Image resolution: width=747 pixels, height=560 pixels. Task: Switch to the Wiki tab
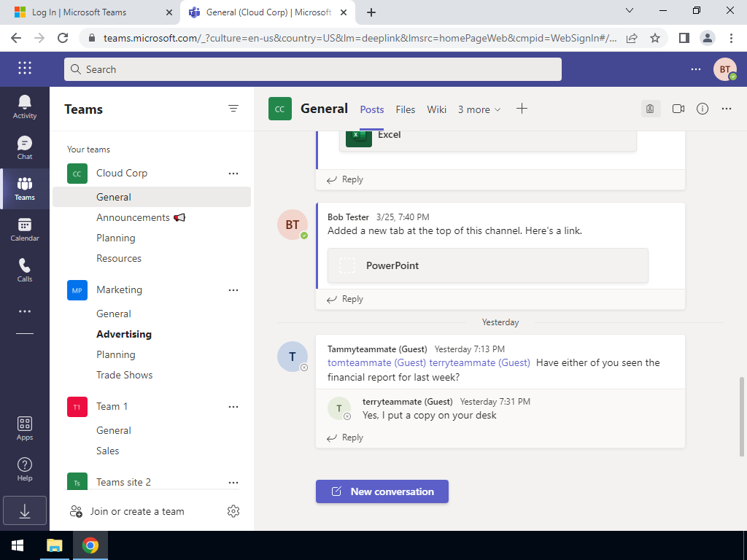tap(436, 109)
